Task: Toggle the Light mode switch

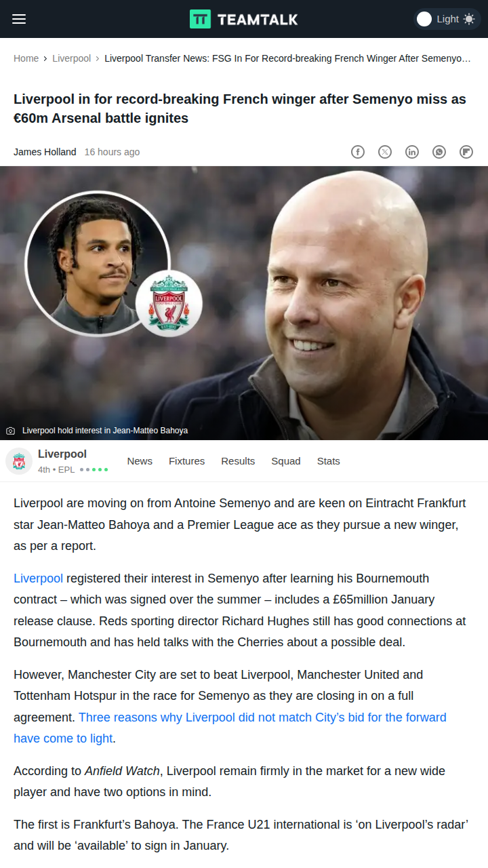Action: pos(447,19)
